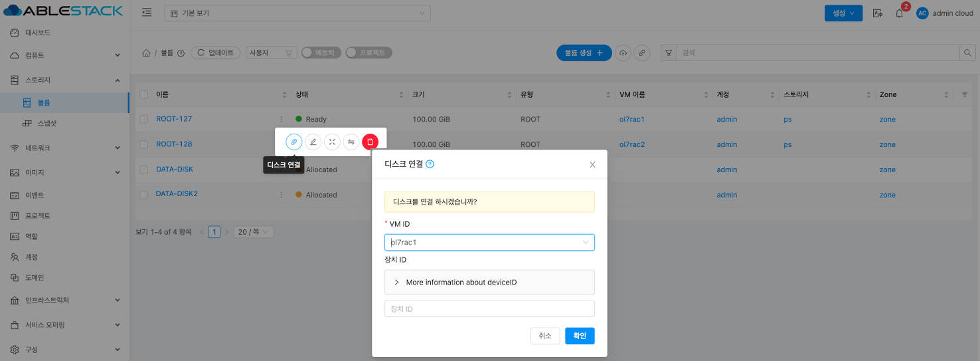Screen dimensions: 980x361
Task: Click the resize volume arrows icon
Action: pyautogui.click(x=332, y=142)
